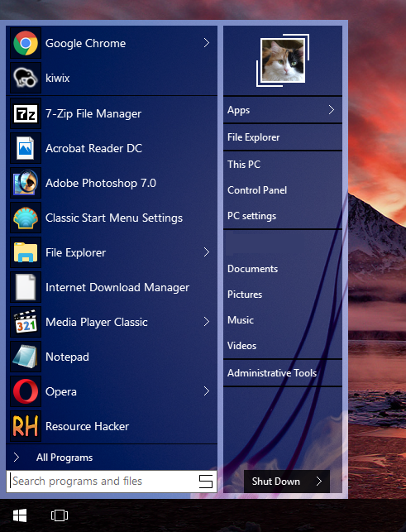Open Shut Down options arrow

(x=319, y=481)
